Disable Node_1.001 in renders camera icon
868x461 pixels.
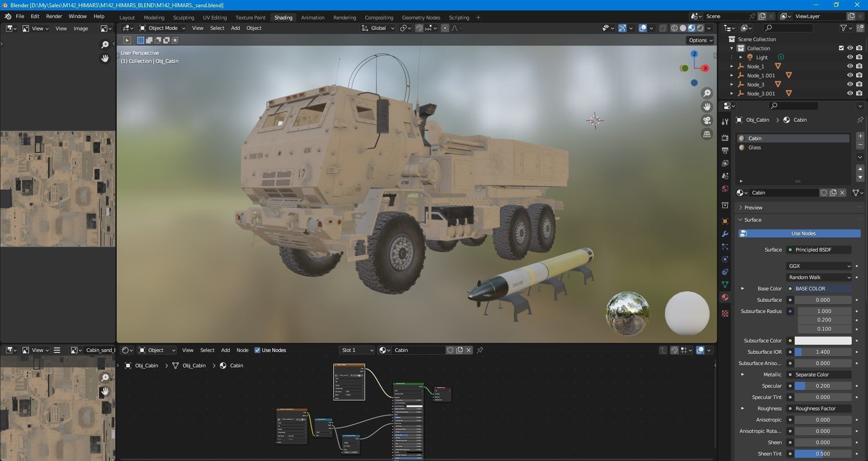click(x=859, y=76)
